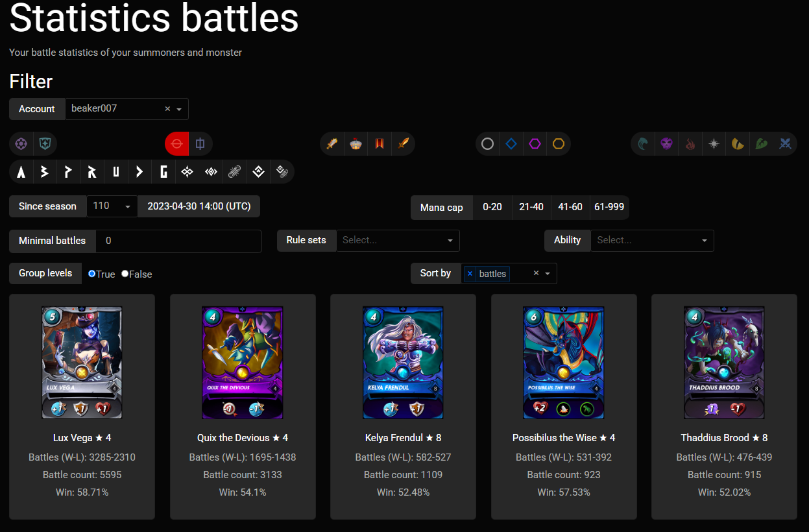Open the Quix the Devious card image
809x532 pixels.
(243, 363)
